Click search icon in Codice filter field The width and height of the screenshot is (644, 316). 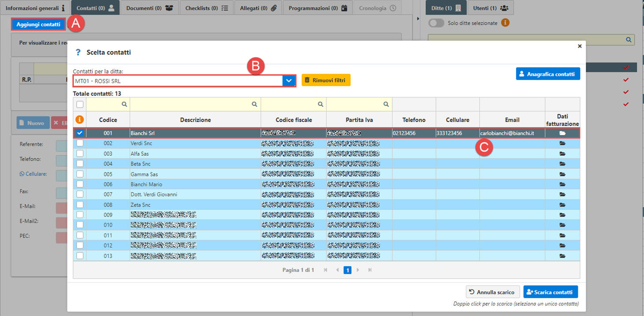point(124,104)
